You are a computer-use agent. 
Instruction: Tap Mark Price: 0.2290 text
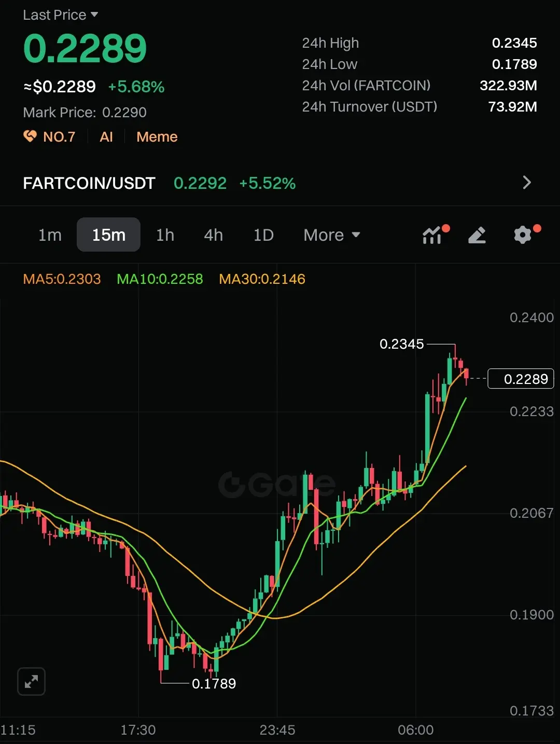(x=85, y=113)
